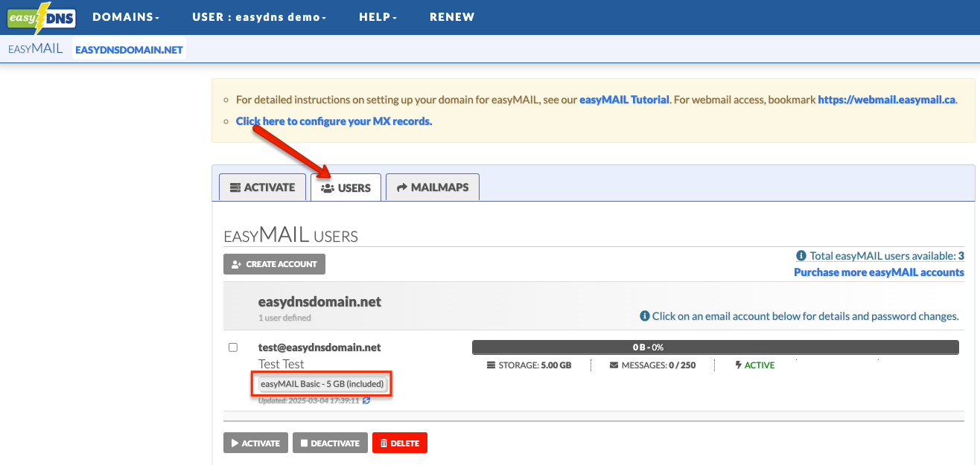Click the link to configure MX records

pyautogui.click(x=334, y=121)
